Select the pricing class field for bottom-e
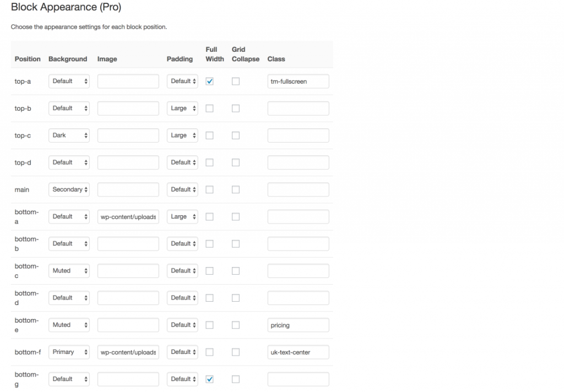 point(298,325)
